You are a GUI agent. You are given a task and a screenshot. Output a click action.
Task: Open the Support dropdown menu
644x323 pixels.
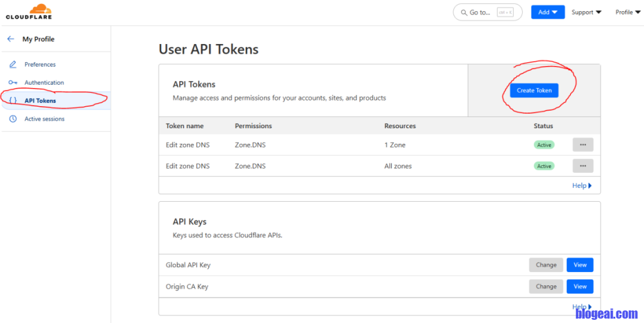click(586, 12)
